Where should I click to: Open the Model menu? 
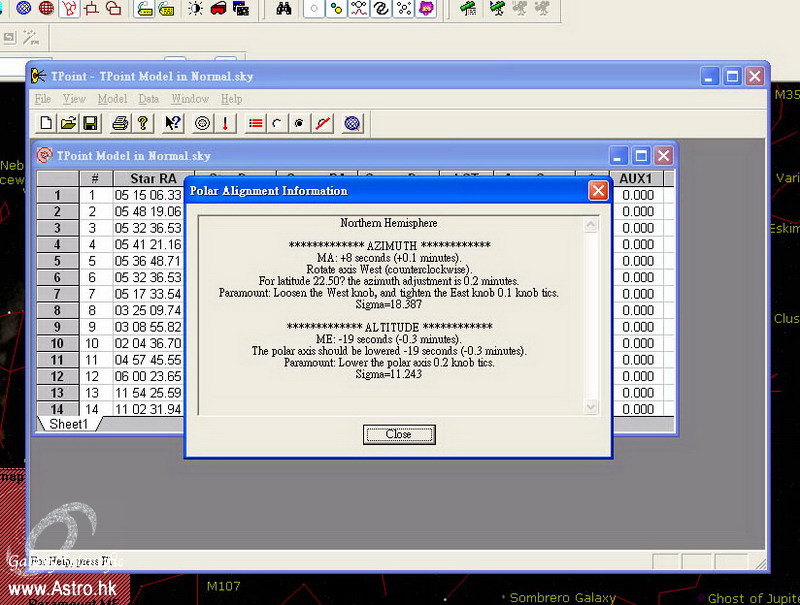point(112,99)
